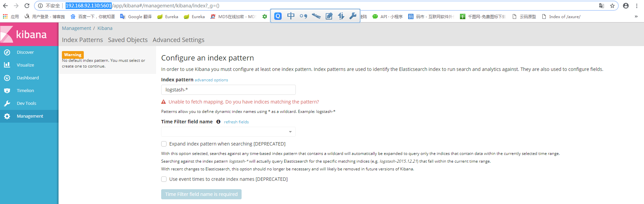Reload the page with refresh icon
This screenshot has width=644, height=204.
pyautogui.click(x=27, y=6)
